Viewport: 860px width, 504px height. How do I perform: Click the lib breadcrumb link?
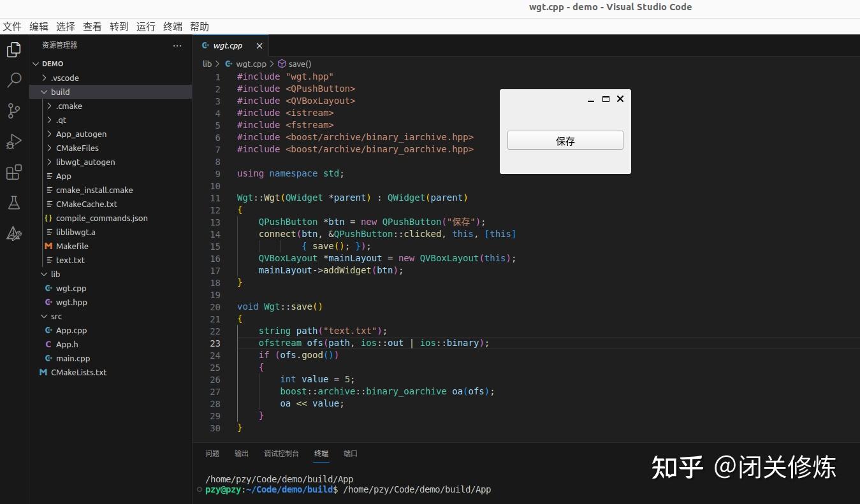click(207, 64)
